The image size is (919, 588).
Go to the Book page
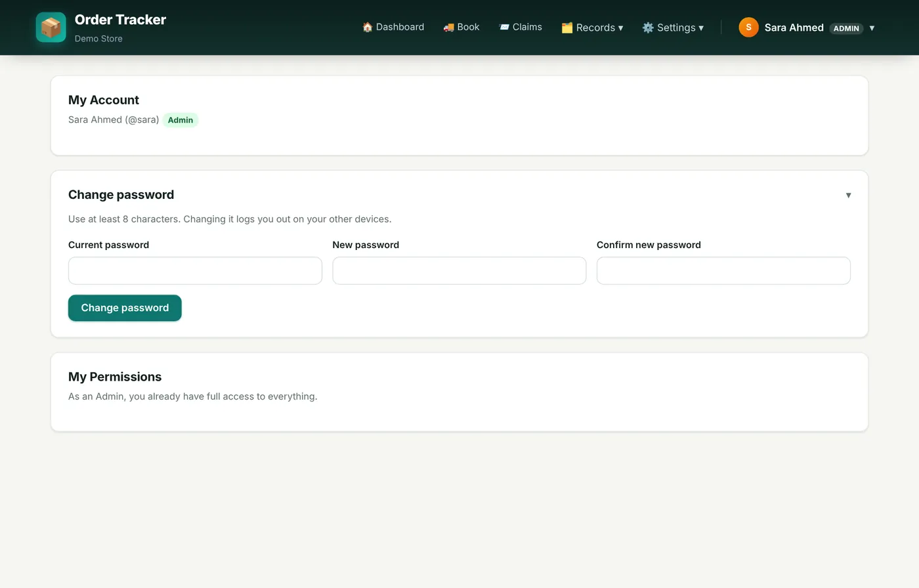(461, 27)
